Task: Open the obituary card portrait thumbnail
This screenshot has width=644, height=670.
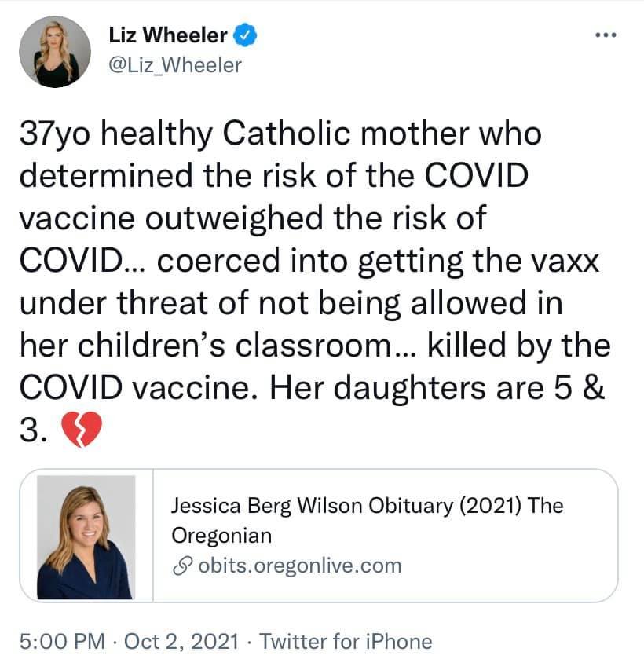Action: 86,536
